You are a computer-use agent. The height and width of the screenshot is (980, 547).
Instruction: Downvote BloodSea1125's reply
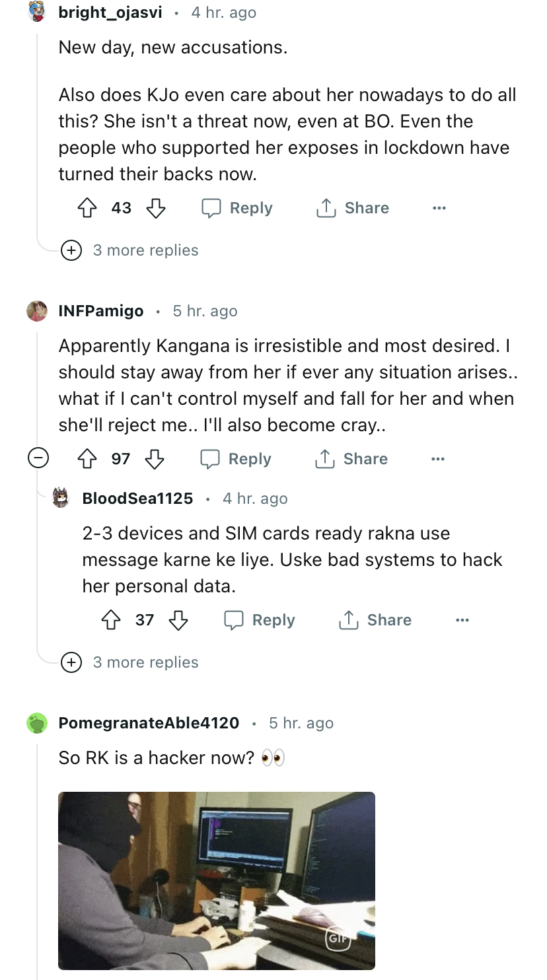pos(178,620)
